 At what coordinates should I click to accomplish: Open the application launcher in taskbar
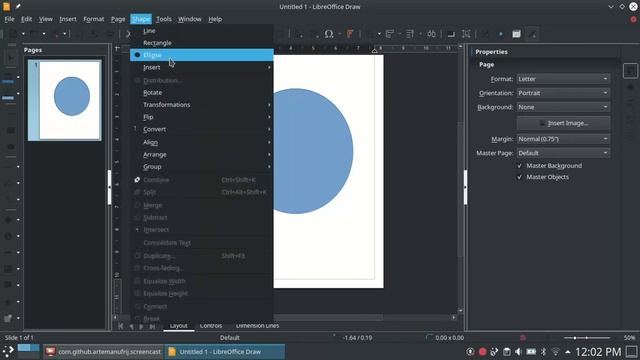pos(8,351)
